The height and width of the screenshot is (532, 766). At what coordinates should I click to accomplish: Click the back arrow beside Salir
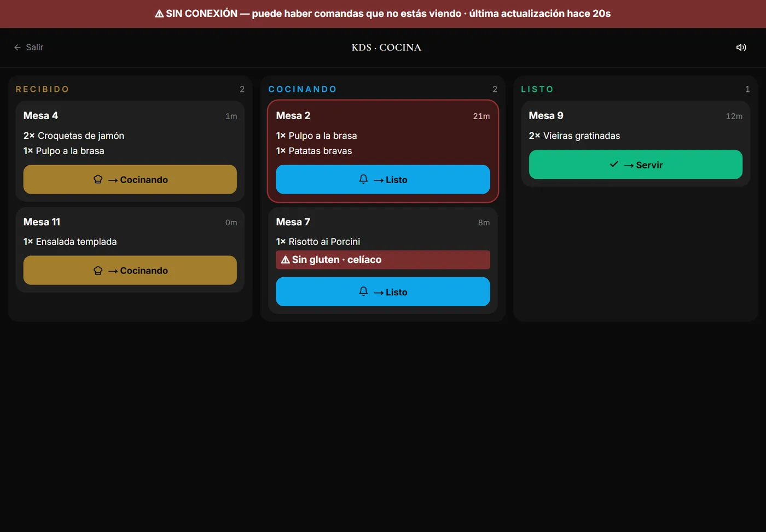pyautogui.click(x=18, y=48)
